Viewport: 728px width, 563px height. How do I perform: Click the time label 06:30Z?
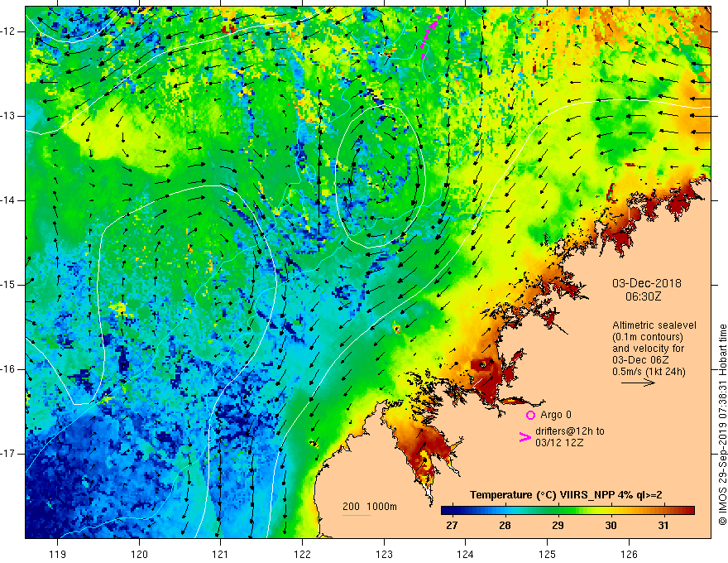[x=643, y=296]
